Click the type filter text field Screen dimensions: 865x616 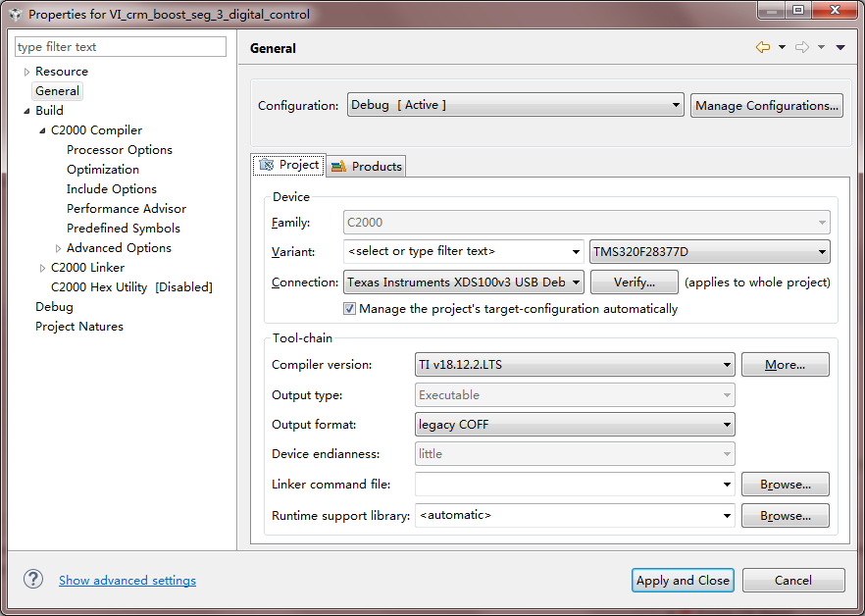pyautogui.click(x=121, y=47)
